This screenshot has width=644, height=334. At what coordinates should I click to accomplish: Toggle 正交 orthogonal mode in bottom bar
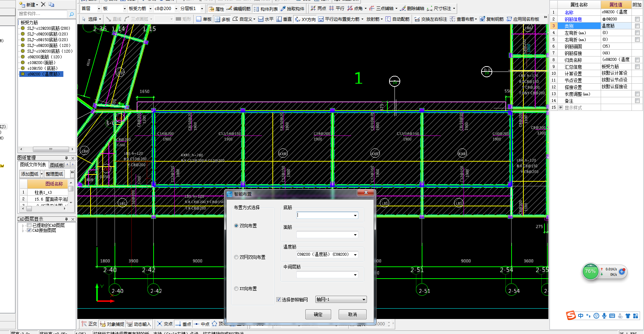(x=89, y=324)
